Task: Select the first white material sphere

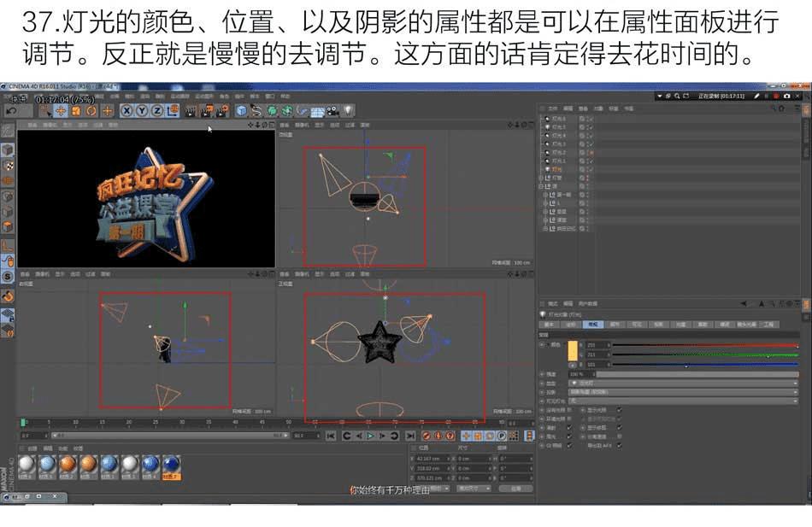Action: pyautogui.click(x=26, y=466)
